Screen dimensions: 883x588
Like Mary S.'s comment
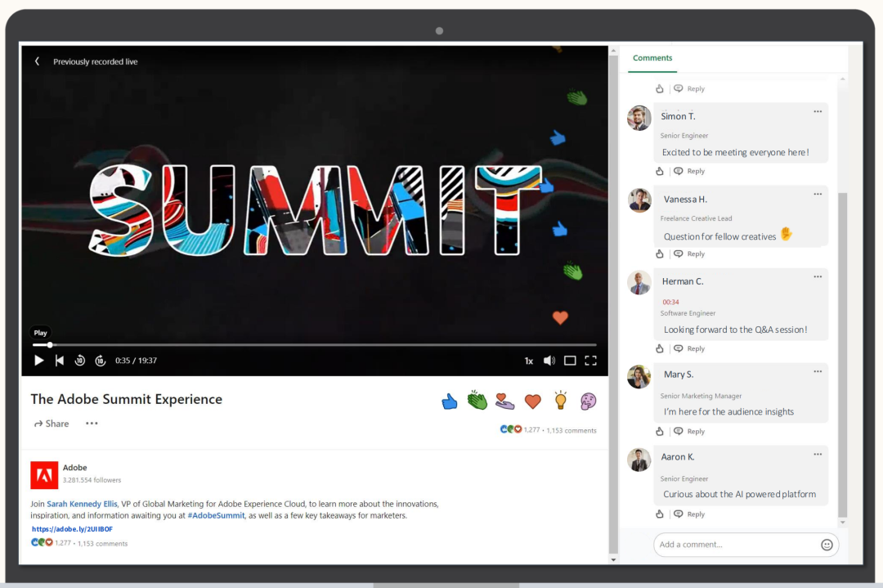coord(660,432)
